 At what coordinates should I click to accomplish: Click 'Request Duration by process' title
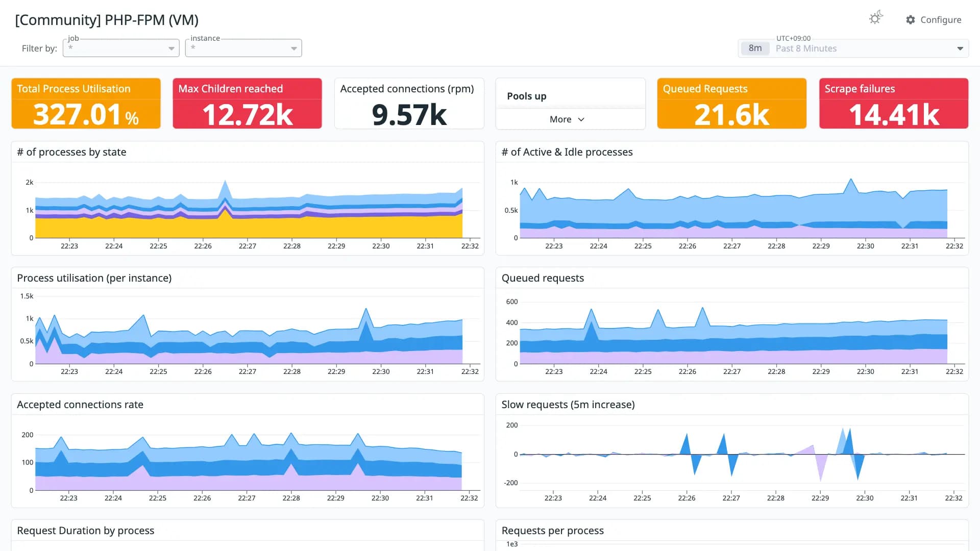coord(86,531)
